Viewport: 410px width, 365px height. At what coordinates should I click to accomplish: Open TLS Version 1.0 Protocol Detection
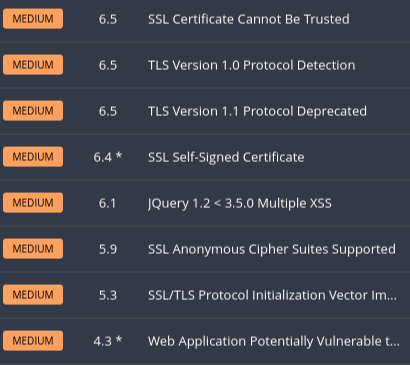point(251,65)
